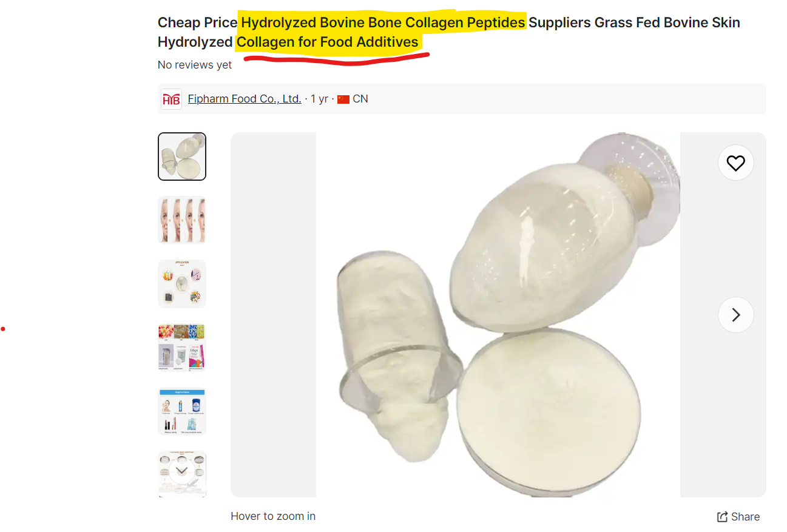Select the product grid collage thumbnail
Screen dimensions: 787x532
point(182,348)
